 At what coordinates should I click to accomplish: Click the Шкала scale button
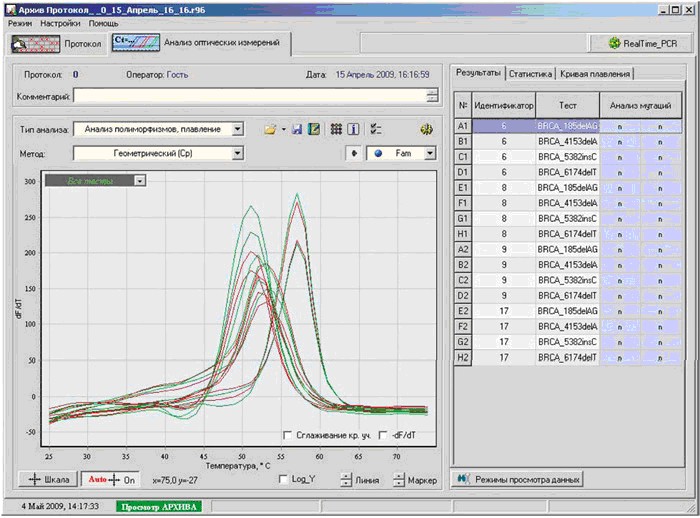point(49,480)
